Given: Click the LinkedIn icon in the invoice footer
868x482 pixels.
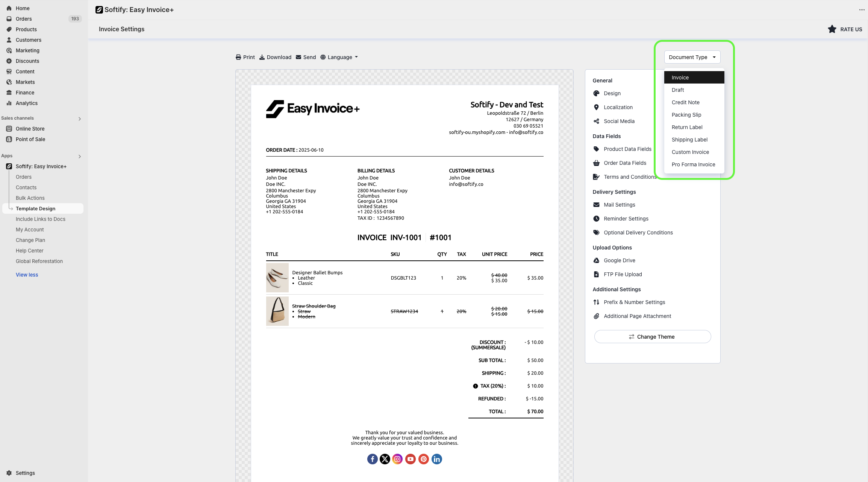Looking at the screenshot, I should point(436,459).
